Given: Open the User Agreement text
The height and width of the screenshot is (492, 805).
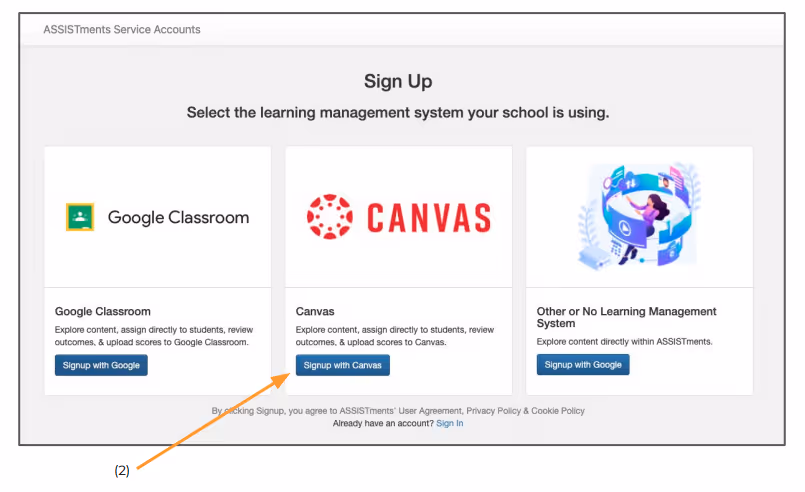Looking at the screenshot, I should pos(430,411).
